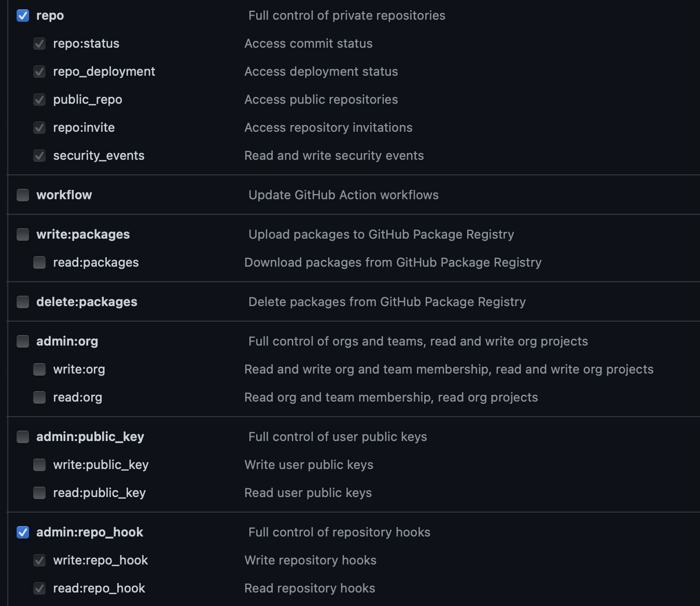700x606 pixels.
Task: Click 'Access repository invitations' description
Action: pos(329,128)
